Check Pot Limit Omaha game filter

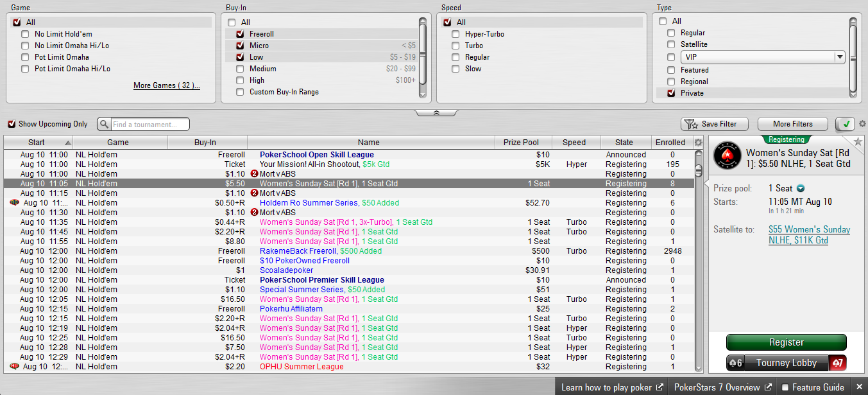click(25, 57)
